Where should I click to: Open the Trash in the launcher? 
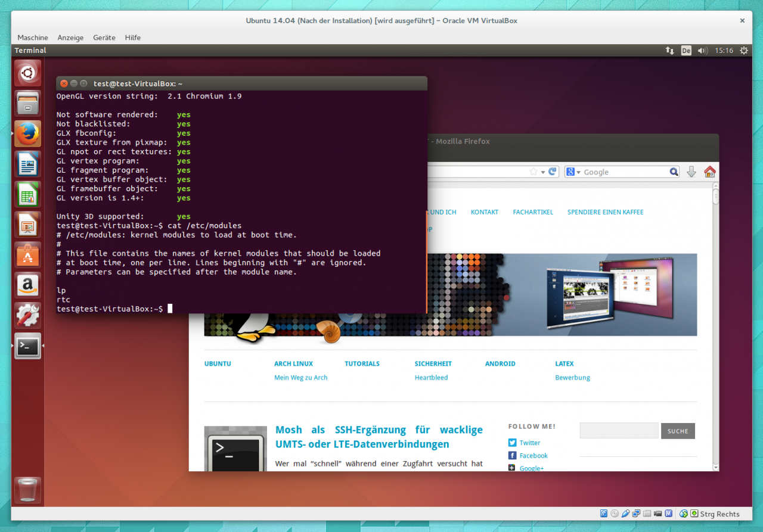[27, 490]
